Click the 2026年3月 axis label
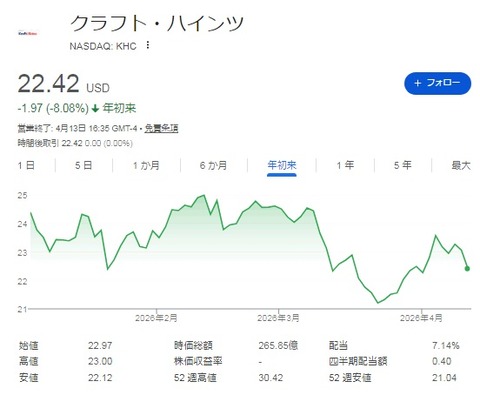 tap(278, 318)
